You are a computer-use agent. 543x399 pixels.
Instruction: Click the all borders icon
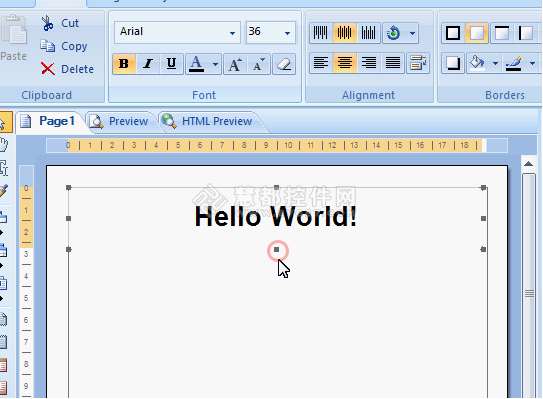[x=453, y=33]
